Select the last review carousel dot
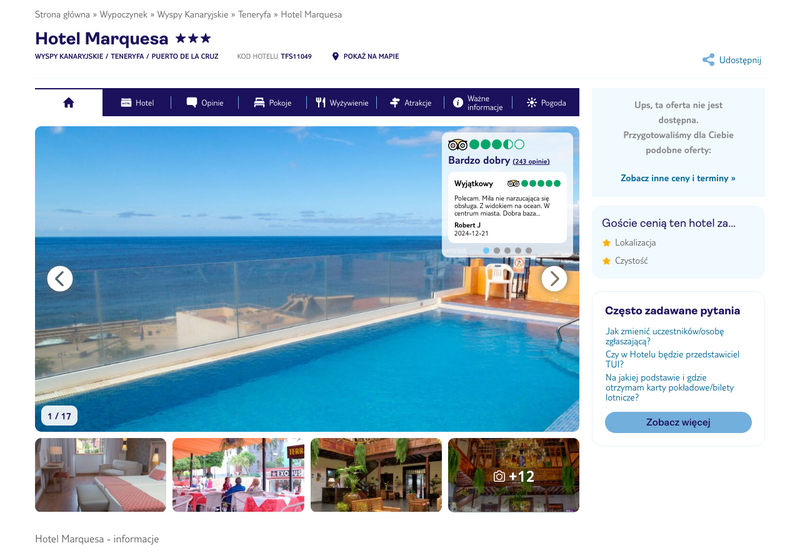The image size is (800, 553). (x=529, y=250)
